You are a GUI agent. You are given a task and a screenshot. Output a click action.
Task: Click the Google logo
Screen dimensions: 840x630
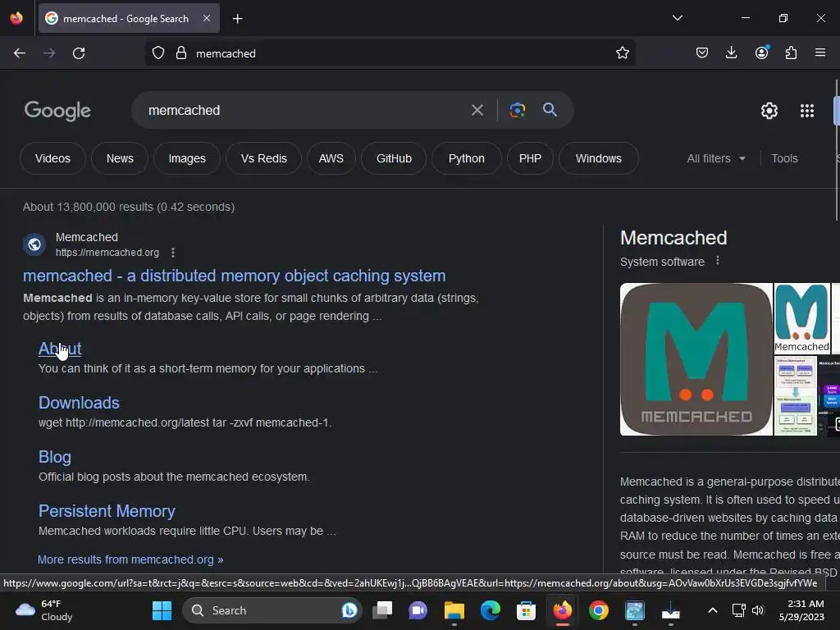[x=57, y=111]
